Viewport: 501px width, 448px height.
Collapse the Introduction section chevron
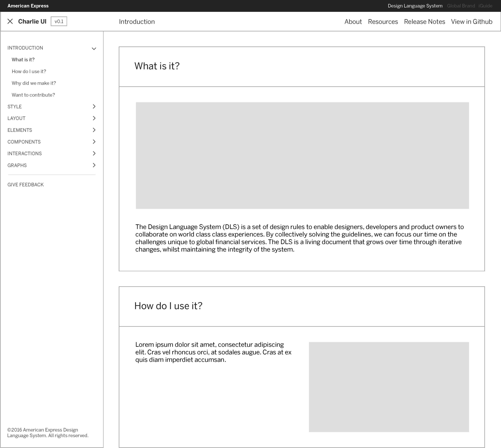94,48
